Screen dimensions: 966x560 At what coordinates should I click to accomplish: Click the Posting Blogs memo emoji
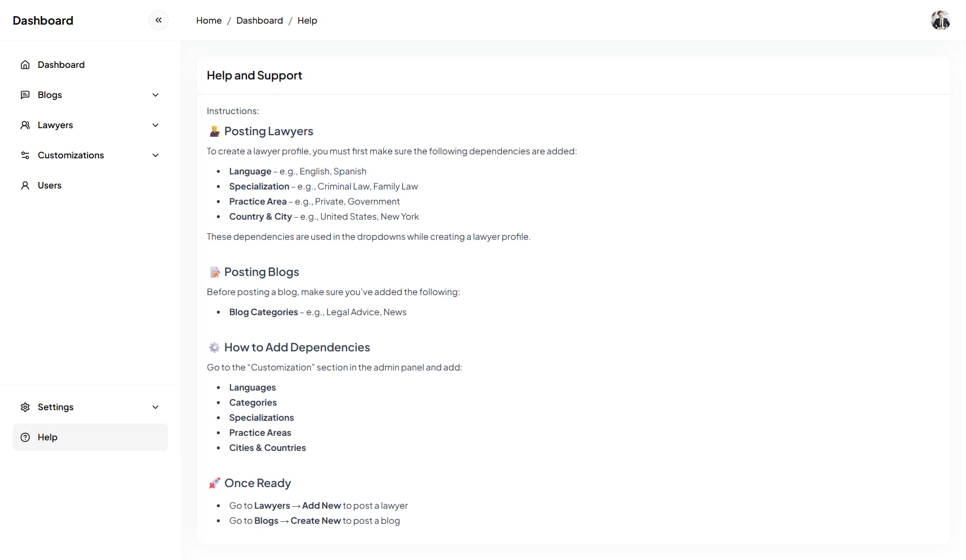(x=214, y=272)
